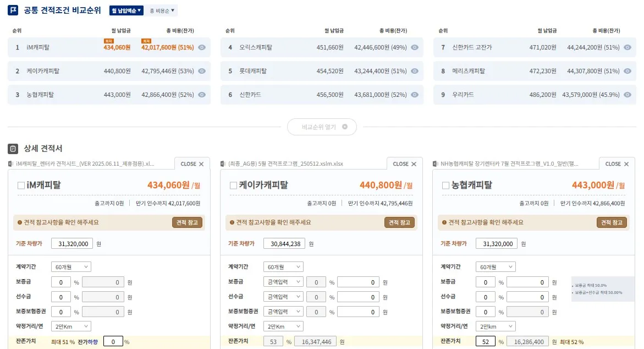Click the 비교순위 열기 button
Viewport: 644px width, 349px height.
[322, 127]
